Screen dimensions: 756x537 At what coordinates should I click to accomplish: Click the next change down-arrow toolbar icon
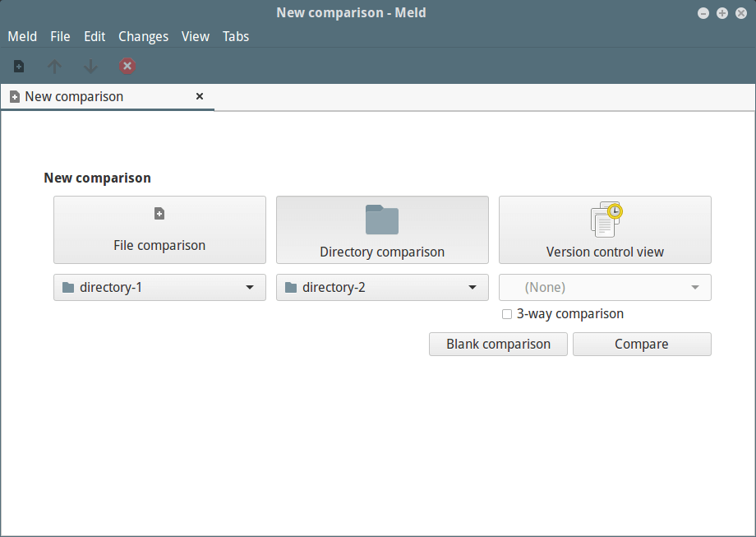pos(90,66)
